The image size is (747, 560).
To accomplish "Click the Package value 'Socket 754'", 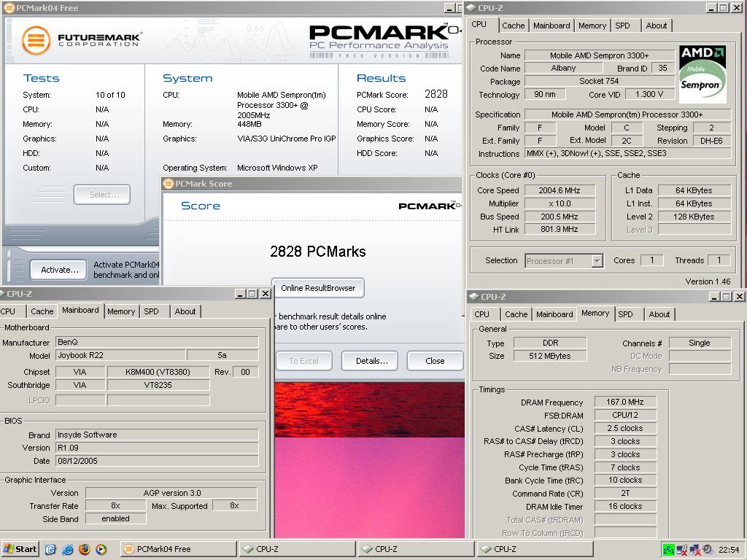I will click(600, 81).
